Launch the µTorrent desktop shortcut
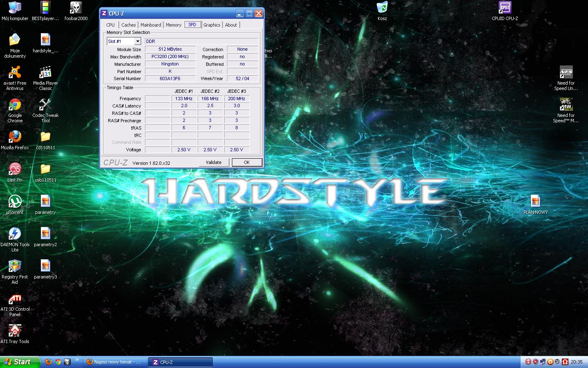This screenshot has height=368, width=588. coord(15,202)
